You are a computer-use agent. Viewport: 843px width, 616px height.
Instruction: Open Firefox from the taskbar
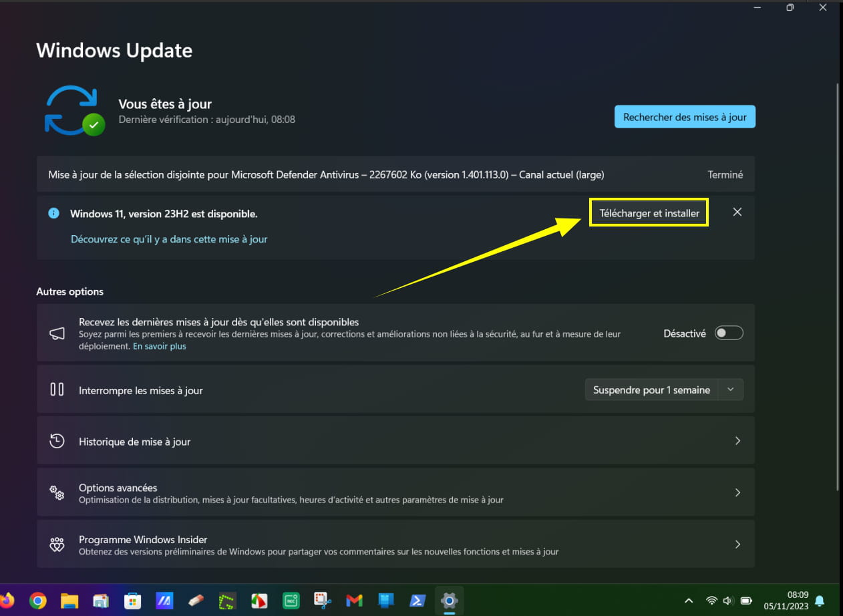pyautogui.click(x=6, y=601)
